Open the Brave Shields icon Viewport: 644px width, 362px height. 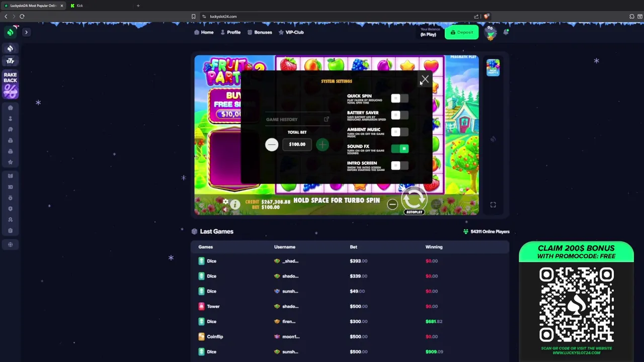pos(487,17)
